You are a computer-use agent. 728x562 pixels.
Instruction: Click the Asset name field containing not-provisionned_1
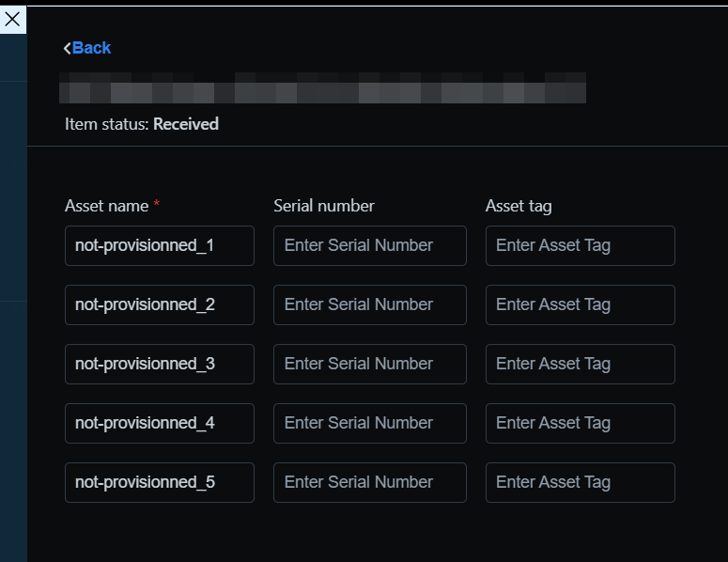coord(159,245)
